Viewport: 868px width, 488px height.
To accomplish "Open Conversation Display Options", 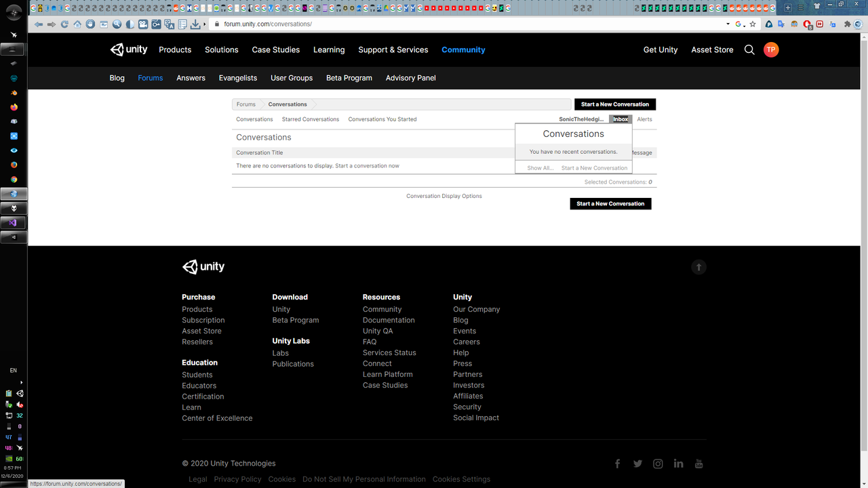I will coord(444,196).
